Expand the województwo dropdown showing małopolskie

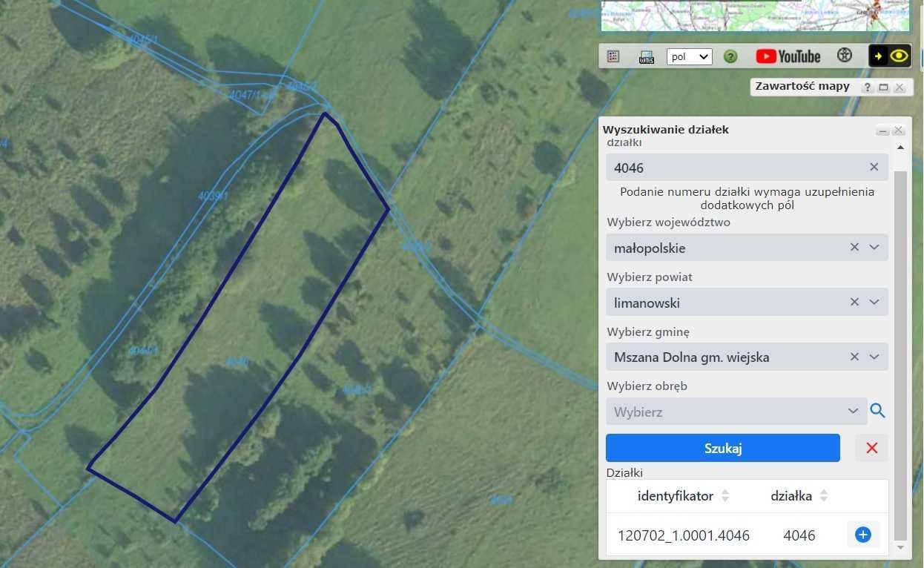(874, 248)
